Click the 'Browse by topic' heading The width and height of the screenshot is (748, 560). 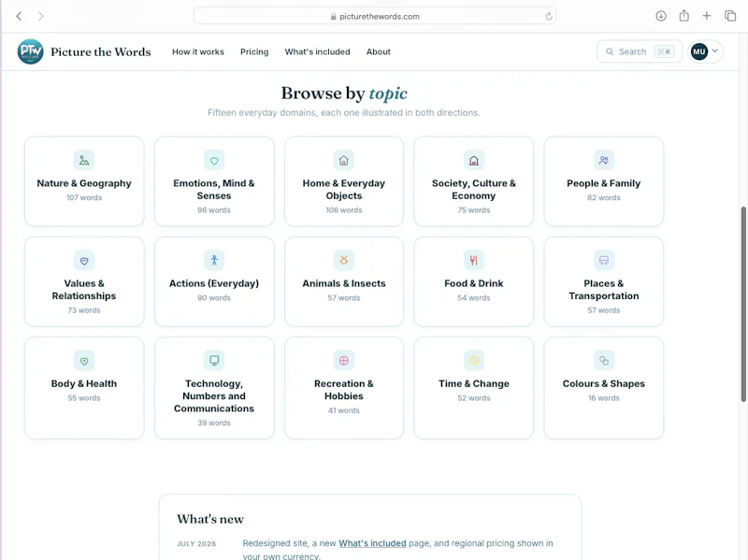point(344,93)
